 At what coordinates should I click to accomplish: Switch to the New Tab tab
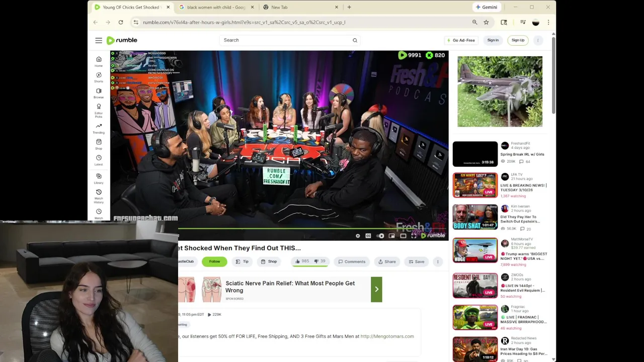pos(301,7)
